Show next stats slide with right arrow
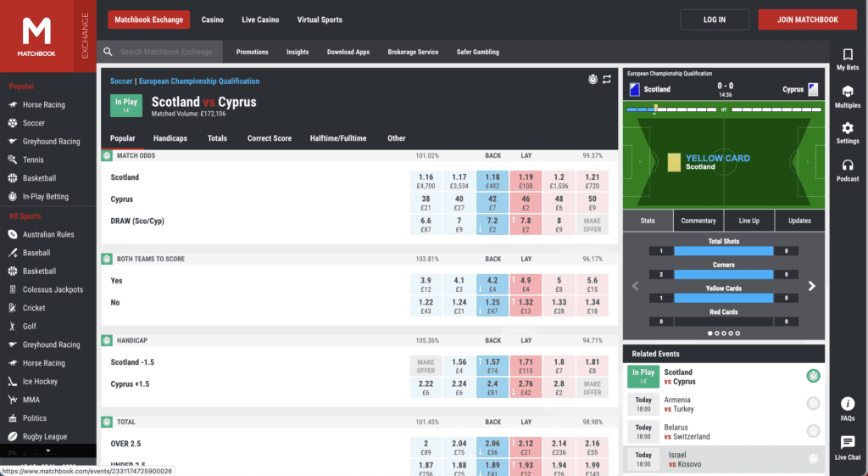 pyautogui.click(x=811, y=286)
